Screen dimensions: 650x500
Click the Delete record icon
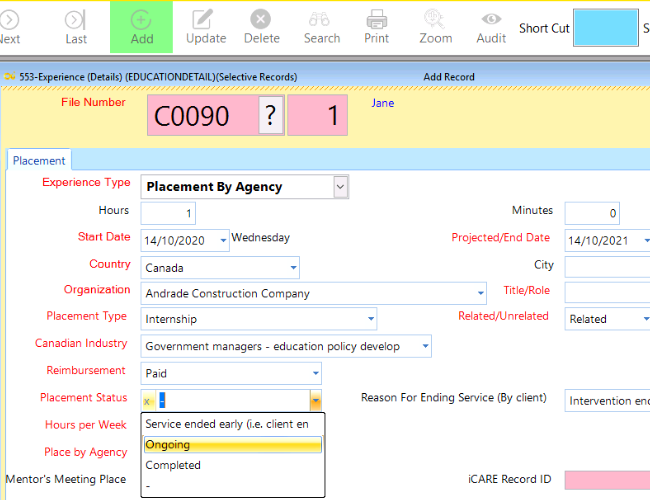(261, 19)
